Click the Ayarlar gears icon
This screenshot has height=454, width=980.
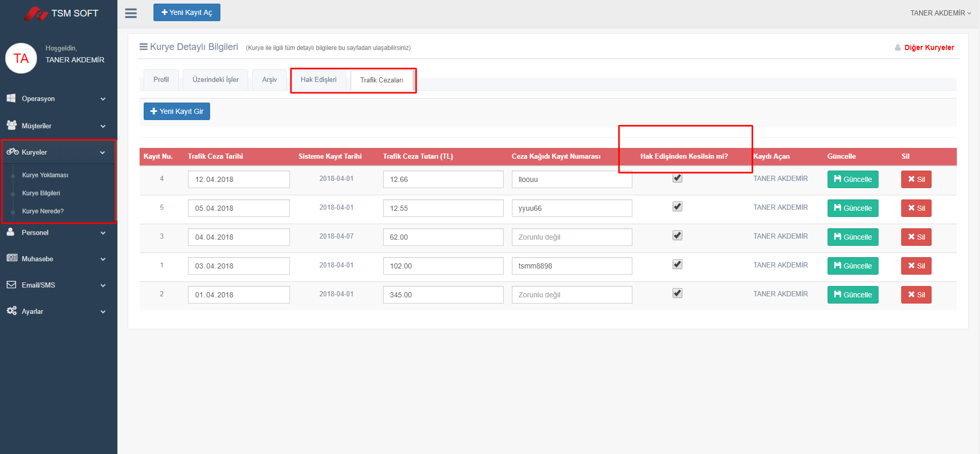click(11, 311)
